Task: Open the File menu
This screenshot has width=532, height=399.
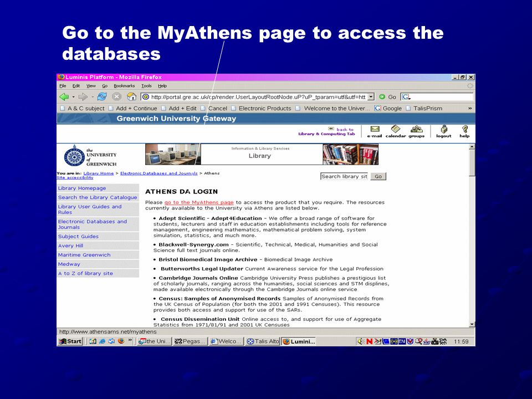Action: click(x=63, y=86)
